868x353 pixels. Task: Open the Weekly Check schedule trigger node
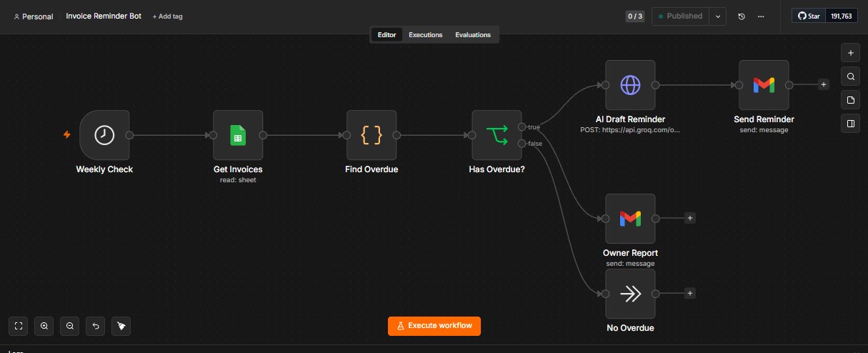pyautogui.click(x=104, y=135)
